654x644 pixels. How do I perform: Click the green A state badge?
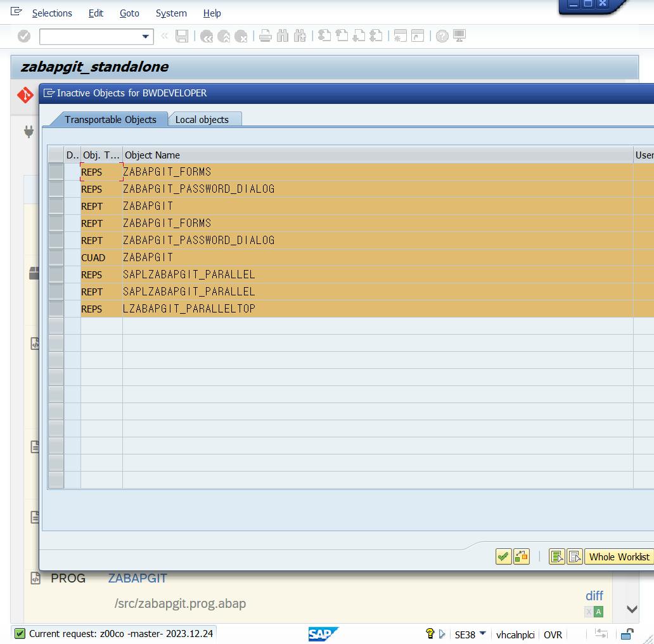pyautogui.click(x=598, y=612)
